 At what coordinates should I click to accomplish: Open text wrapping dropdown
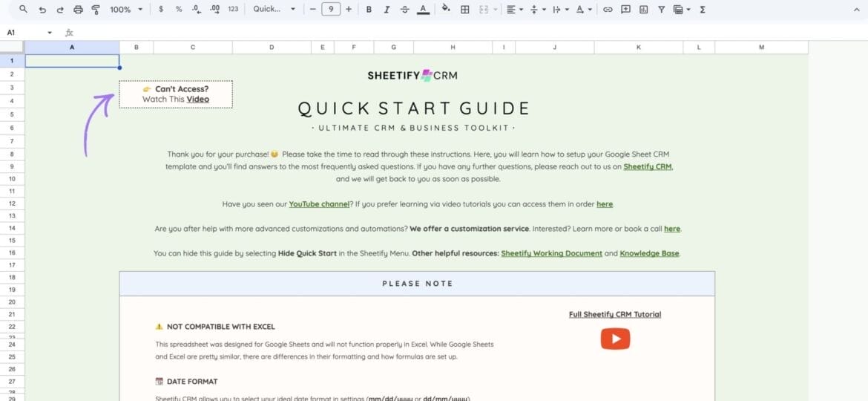pos(561,10)
